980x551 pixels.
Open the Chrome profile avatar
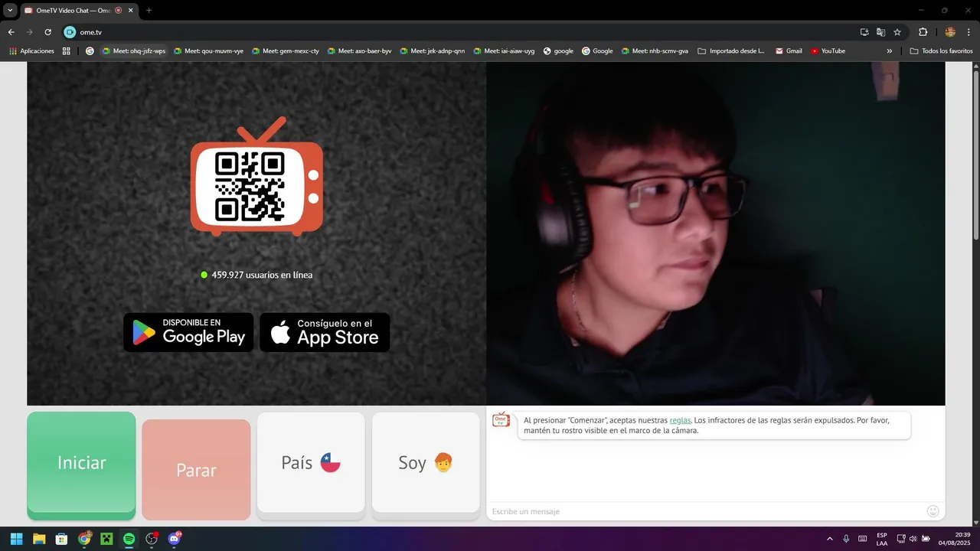pos(950,32)
